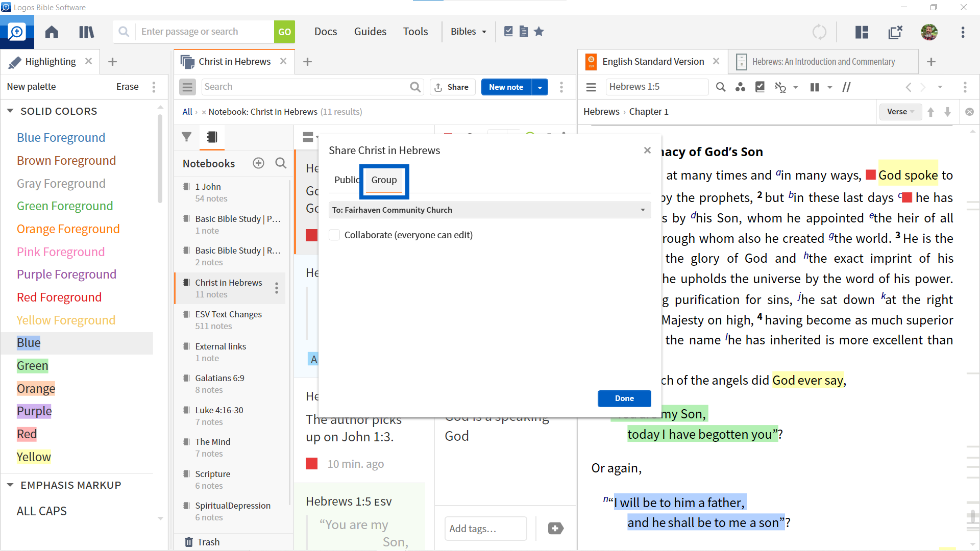Image resolution: width=980 pixels, height=551 pixels.
Task: Open visual filters icon in ESV panel
Action: coord(740,87)
